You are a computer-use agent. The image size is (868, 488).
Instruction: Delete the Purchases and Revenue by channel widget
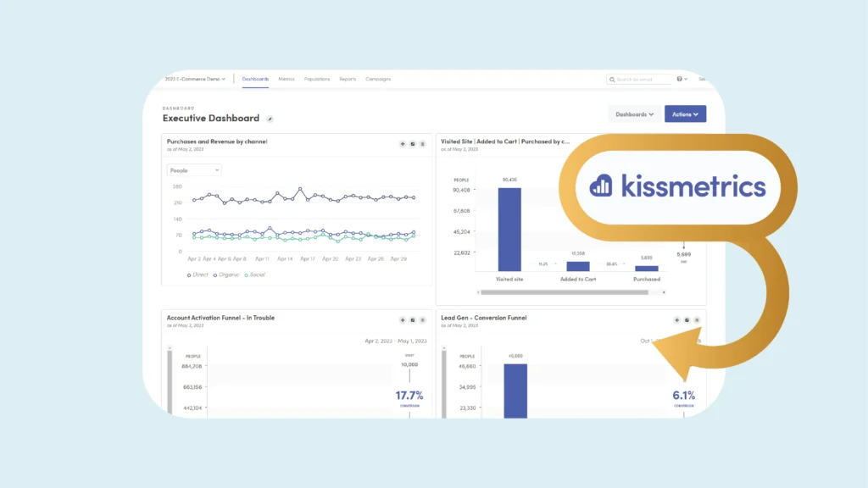422,144
